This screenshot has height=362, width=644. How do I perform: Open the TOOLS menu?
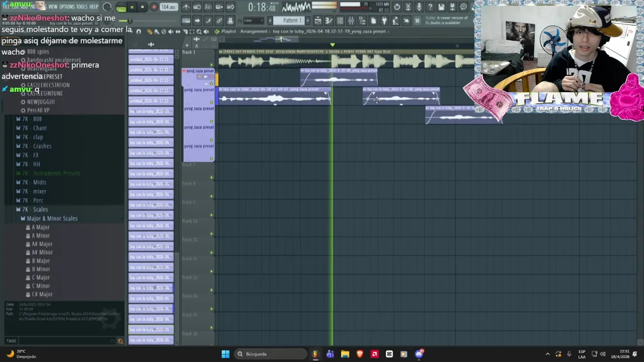pyautogui.click(x=82, y=7)
